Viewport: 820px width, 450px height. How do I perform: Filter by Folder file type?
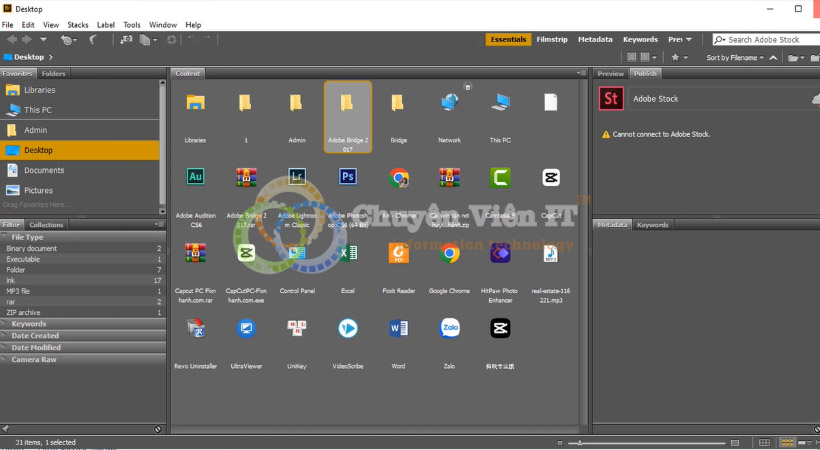click(17, 270)
